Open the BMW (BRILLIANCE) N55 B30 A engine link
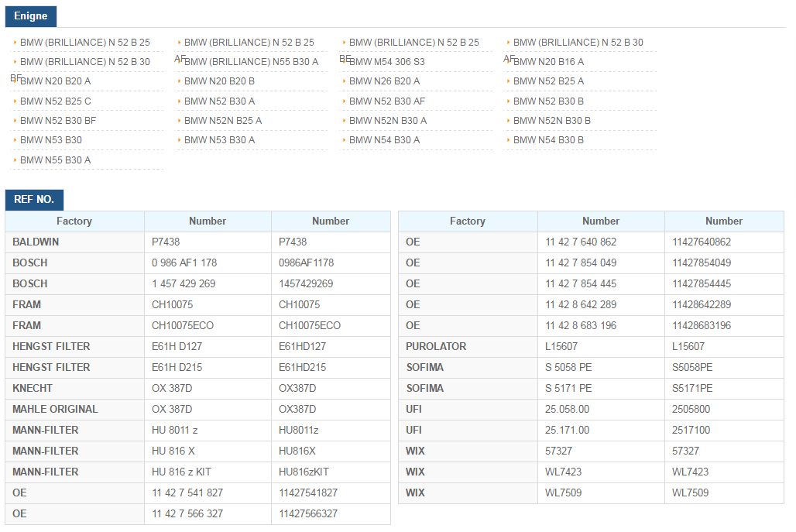796x532 pixels. click(252, 62)
